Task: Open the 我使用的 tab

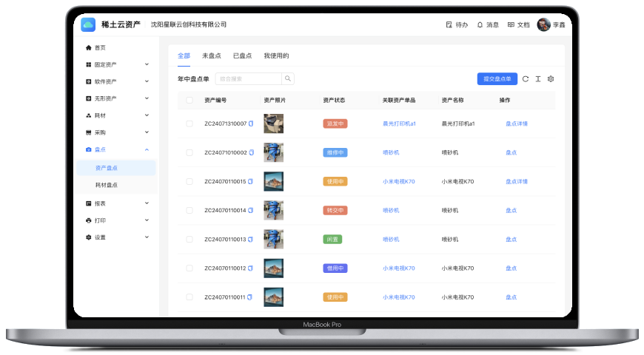Action: (x=276, y=55)
